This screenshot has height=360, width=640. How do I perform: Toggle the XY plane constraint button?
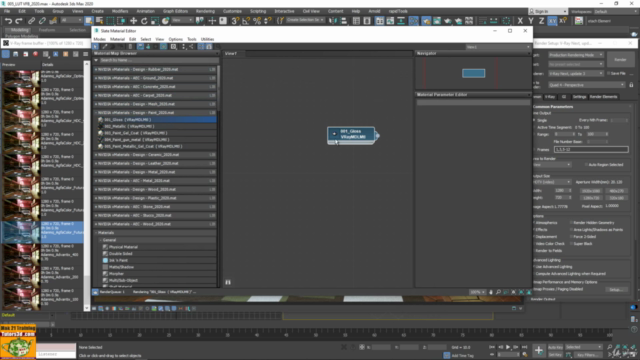tap(552, 21)
